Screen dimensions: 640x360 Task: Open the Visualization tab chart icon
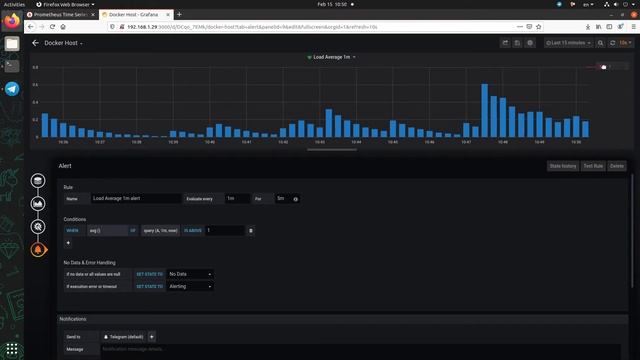tap(38, 203)
